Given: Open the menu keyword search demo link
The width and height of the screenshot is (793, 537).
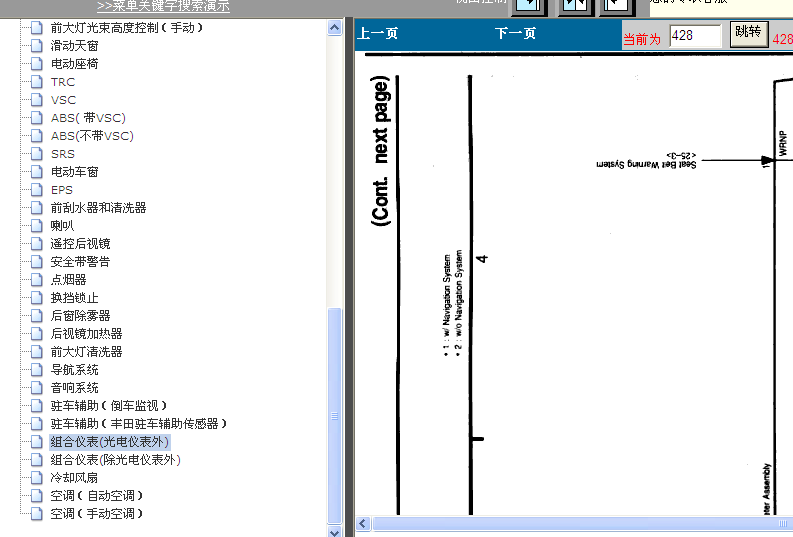Looking at the screenshot, I should pyautogui.click(x=163, y=6).
